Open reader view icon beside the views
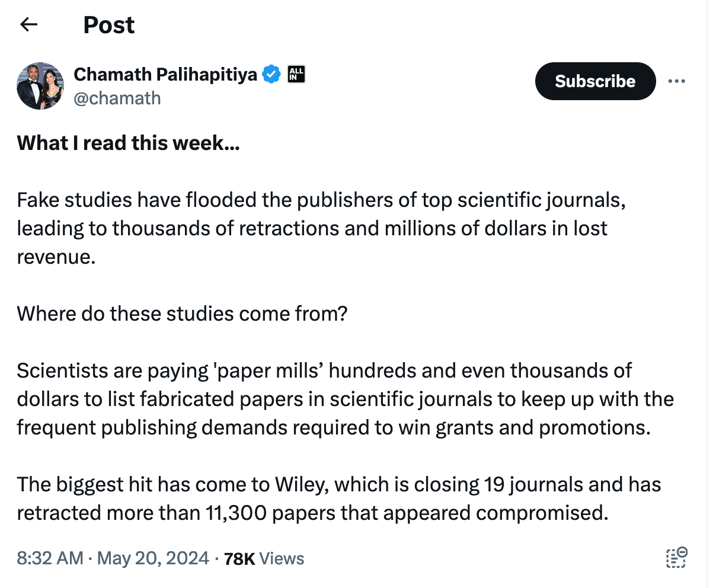The width and height of the screenshot is (716, 588). point(676,558)
